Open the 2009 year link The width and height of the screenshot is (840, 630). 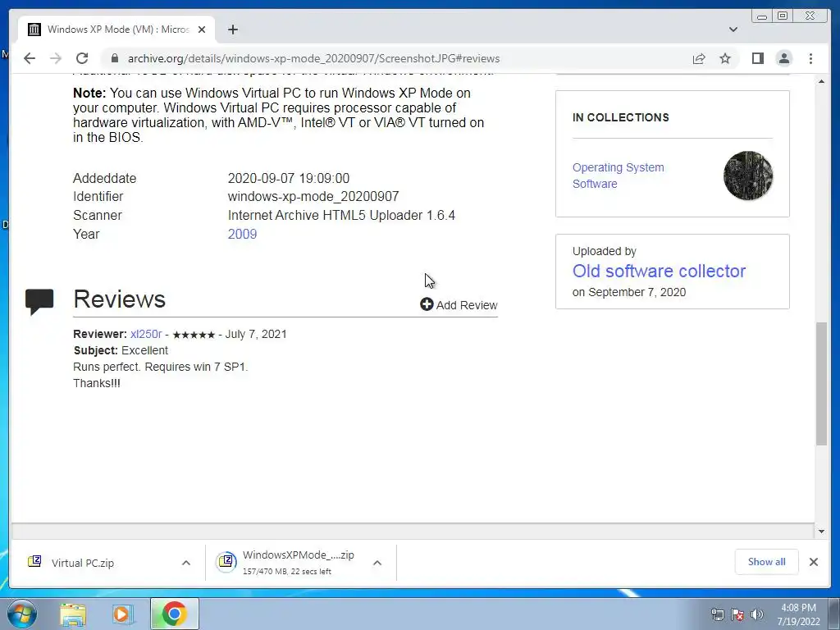pos(242,234)
